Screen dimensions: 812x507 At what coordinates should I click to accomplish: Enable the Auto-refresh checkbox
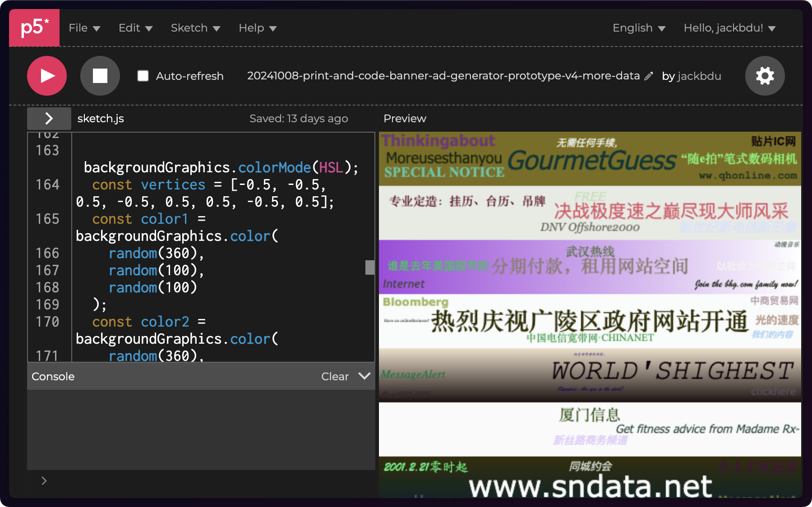[143, 76]
